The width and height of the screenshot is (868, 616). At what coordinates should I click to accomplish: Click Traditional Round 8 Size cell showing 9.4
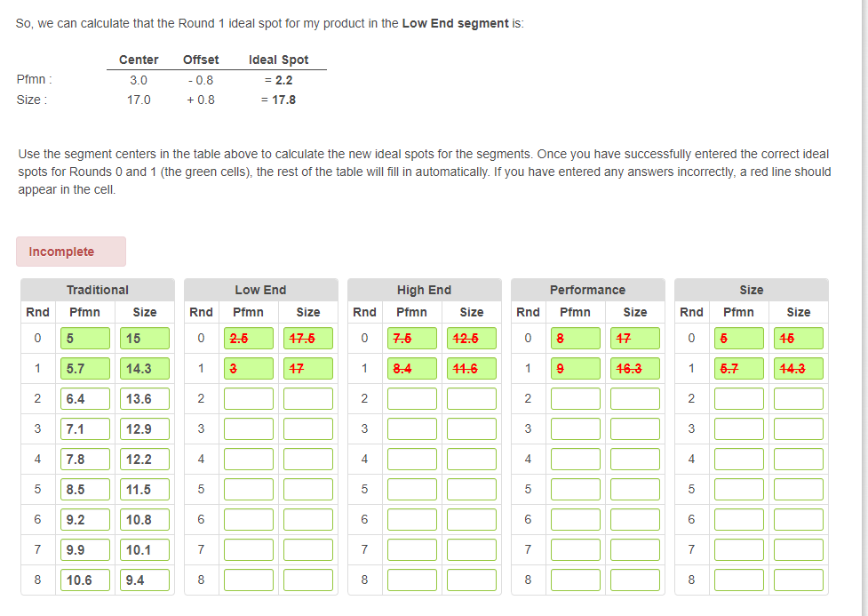[x=145, y=580]
